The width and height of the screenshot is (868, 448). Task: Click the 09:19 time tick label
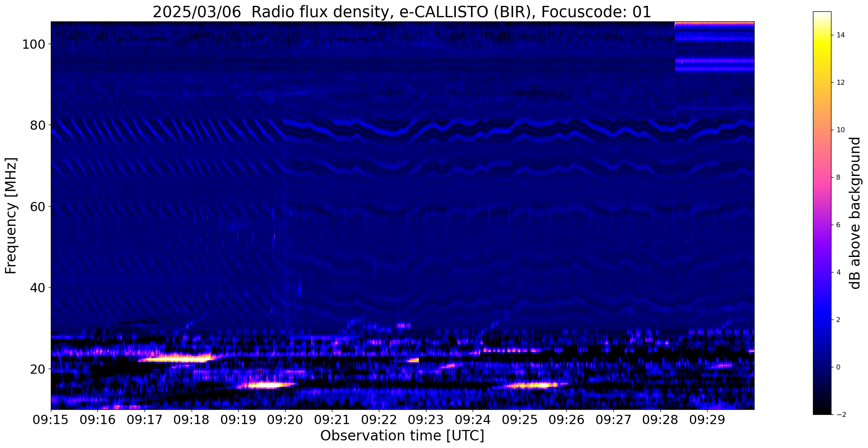[238, 420]
